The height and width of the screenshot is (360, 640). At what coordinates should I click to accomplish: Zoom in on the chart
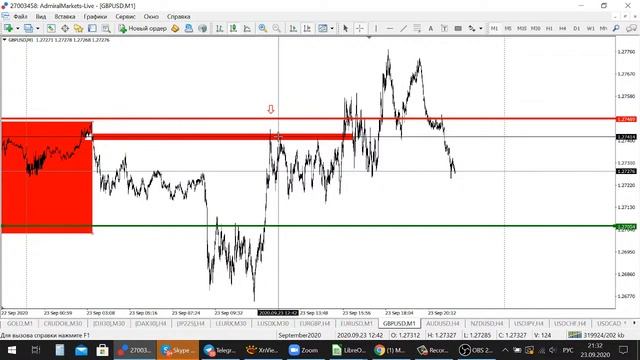263,28
